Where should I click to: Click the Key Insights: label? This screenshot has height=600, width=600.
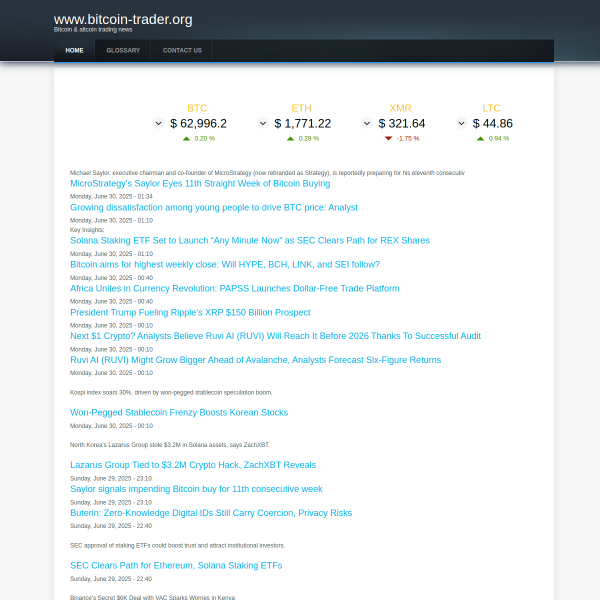(87, 230)
